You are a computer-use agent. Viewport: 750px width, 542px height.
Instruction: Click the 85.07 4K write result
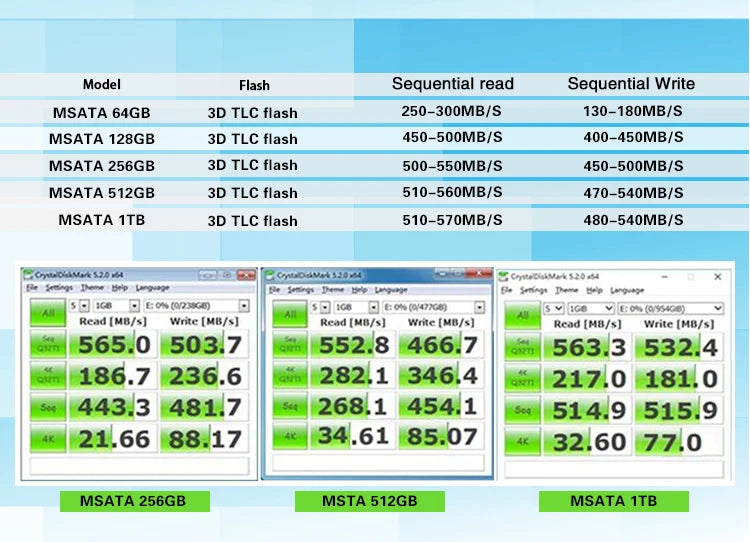(x=441, y=436)
